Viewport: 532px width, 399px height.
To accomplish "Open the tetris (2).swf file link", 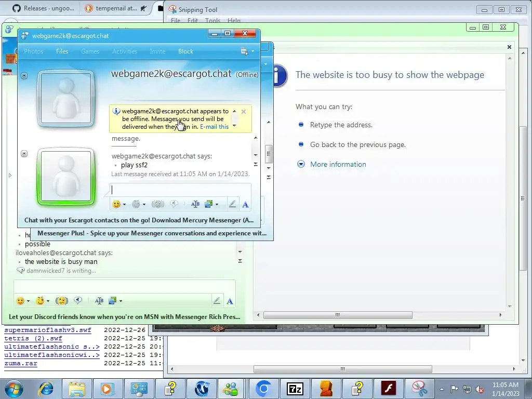I will coord(33,338).
